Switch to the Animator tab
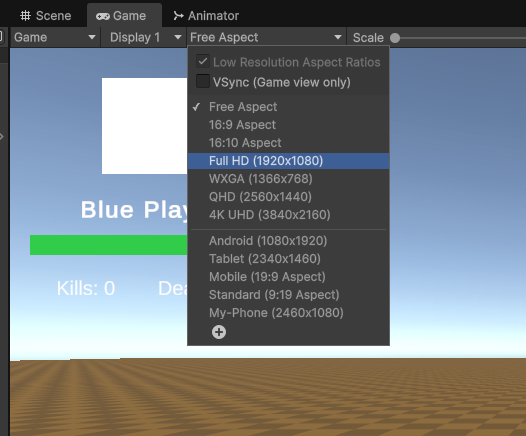 (x=206, y=16)
